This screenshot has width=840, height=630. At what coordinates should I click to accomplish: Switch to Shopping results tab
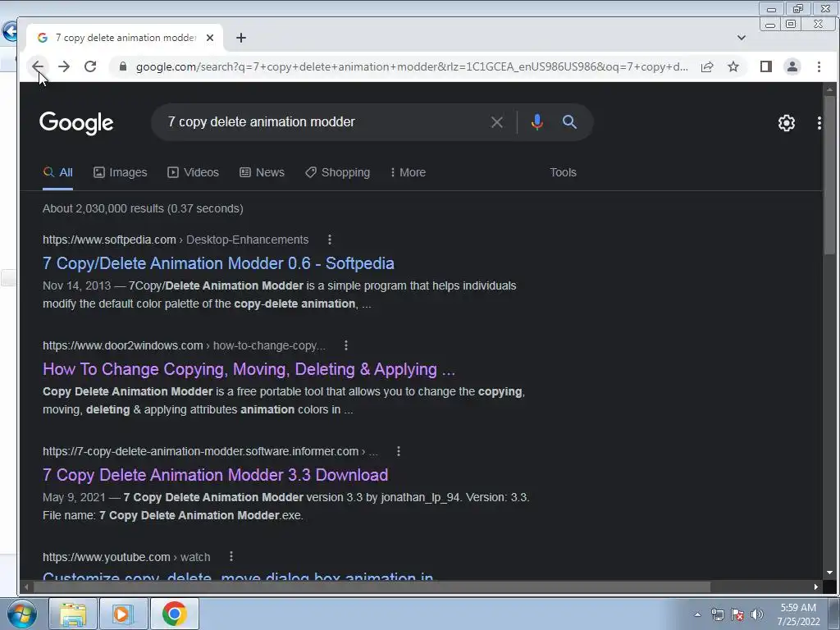coord(337,172)
